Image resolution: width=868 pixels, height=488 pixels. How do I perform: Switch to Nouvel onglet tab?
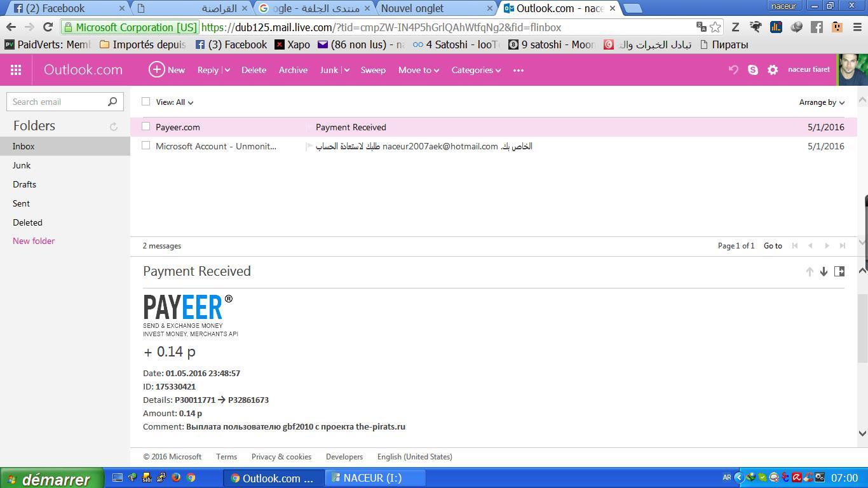pyautogui.click(x=435, y=8)
